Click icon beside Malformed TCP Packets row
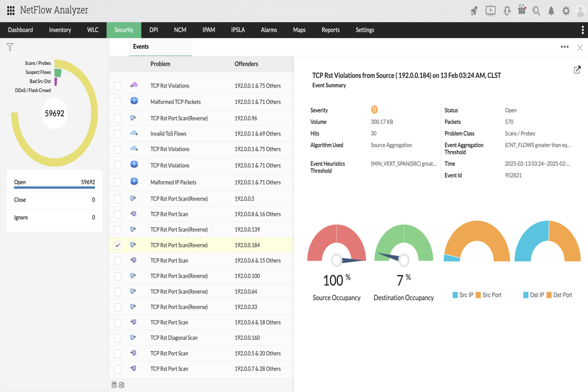 (134, 101)
